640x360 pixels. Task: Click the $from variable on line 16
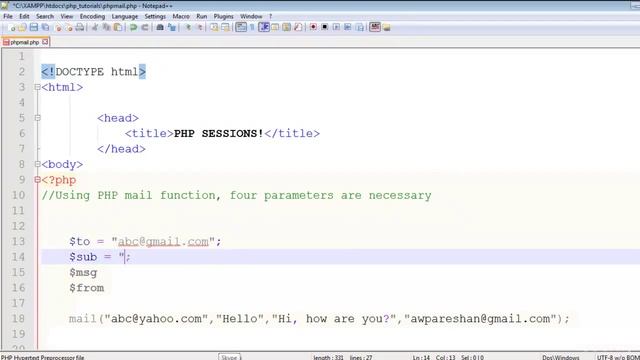(87, 288)
